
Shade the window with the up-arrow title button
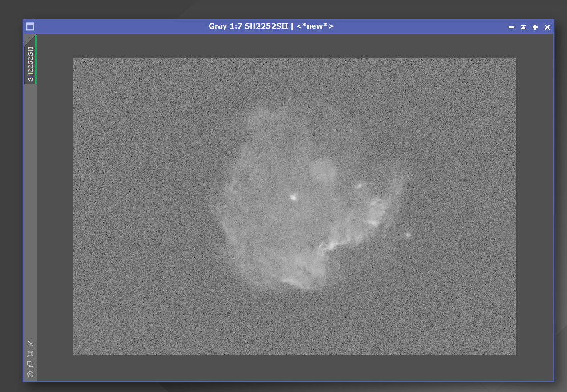coord(523,27)
